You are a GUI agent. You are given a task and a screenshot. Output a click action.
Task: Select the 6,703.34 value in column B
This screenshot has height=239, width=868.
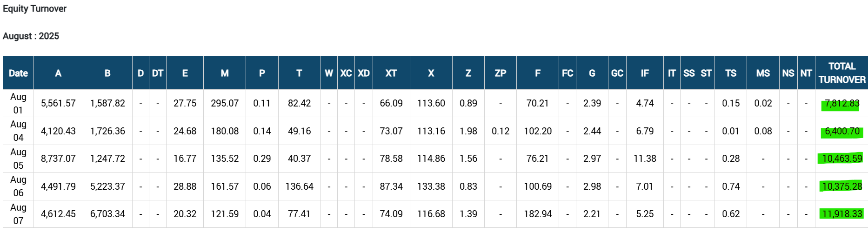pos(107,214)
